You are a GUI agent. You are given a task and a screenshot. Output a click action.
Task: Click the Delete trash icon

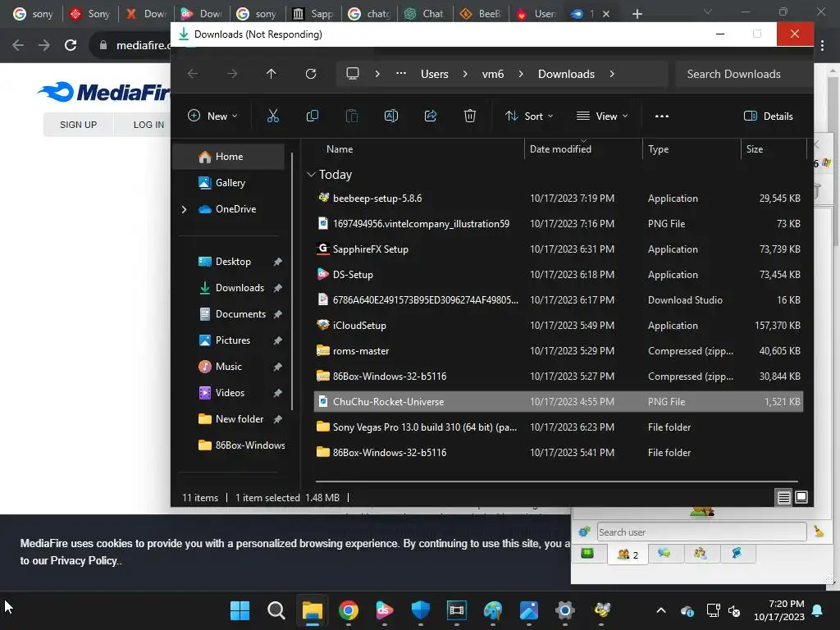(470, 116)
